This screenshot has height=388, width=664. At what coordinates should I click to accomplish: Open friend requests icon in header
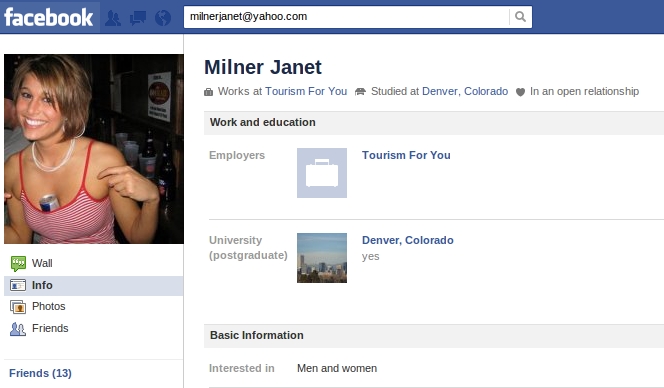(113, 18)
